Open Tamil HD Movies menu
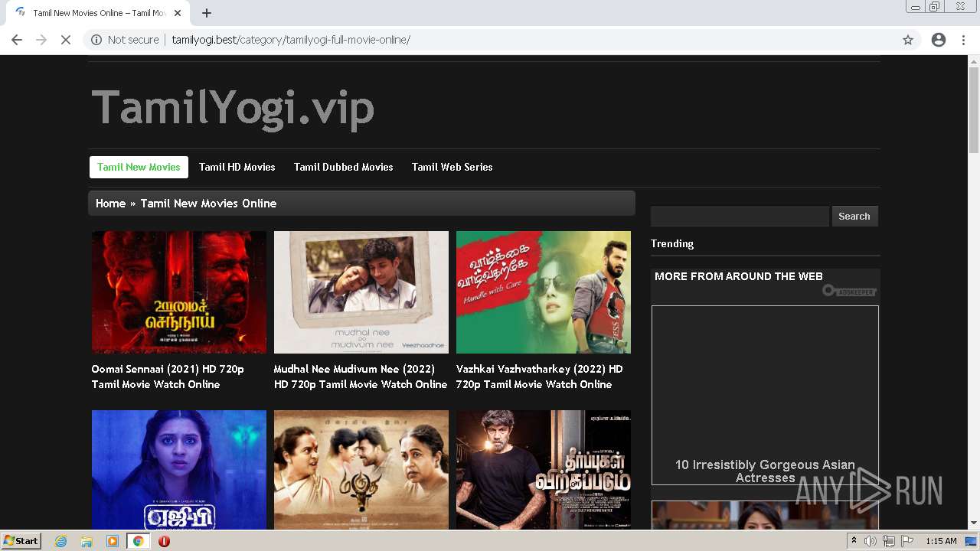The height and width of the screenshot is (551, 980). coord(237,167)
